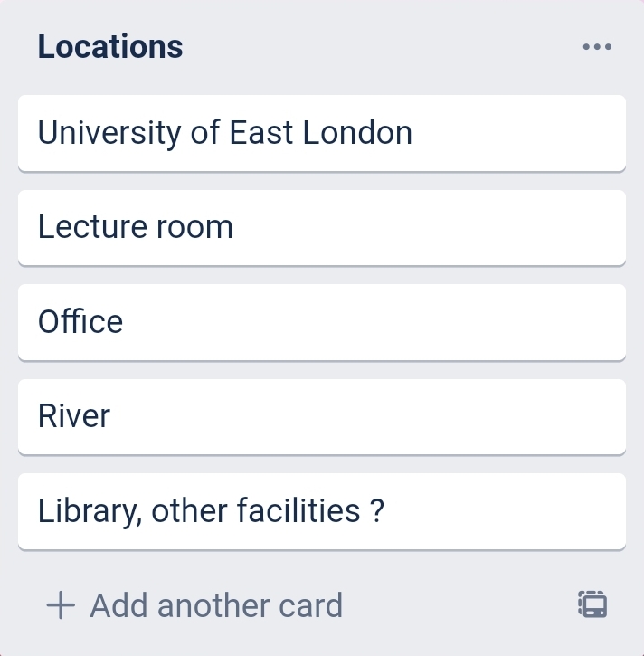
Task: Open the Lecture room card
Action: point(321,227)
